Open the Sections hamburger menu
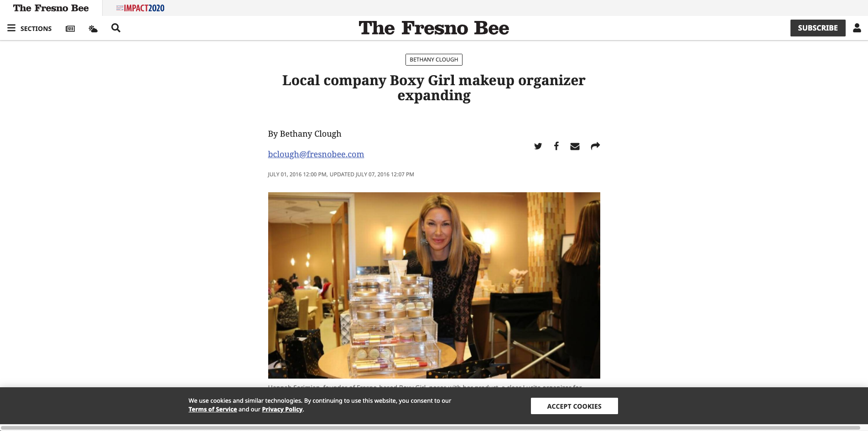This screenshot has height=431, width=868. [x=29, y=28]
